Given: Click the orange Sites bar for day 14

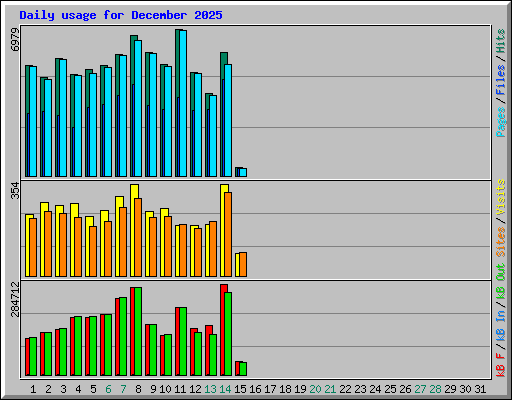Looking at the screenshot, I should pyautogui.click(x=228, y=234).
